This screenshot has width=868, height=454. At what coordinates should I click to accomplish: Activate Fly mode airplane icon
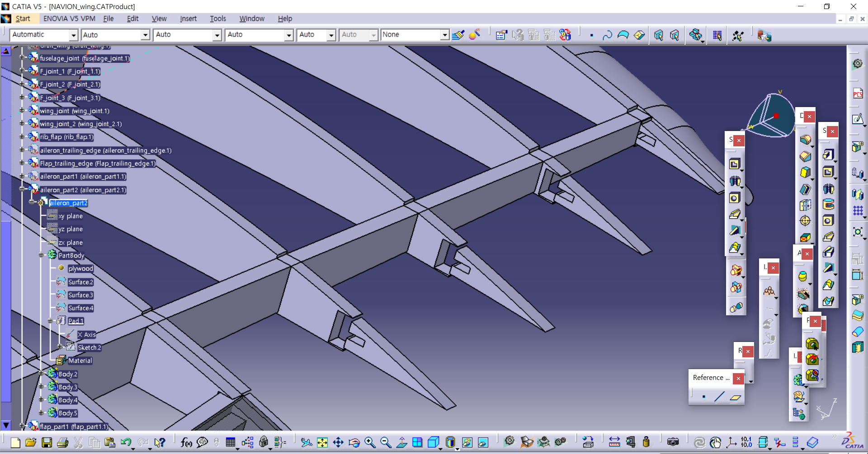[x=307, y=442]
